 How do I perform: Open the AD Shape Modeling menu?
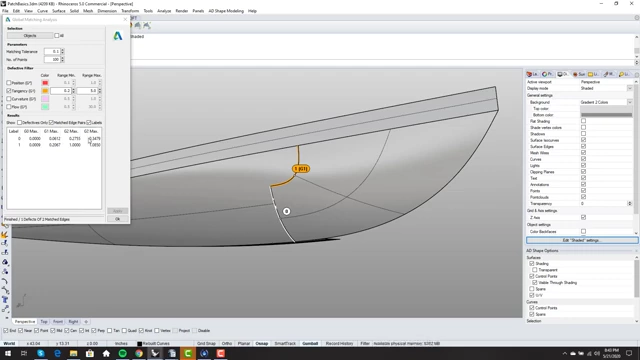(226, 11)
